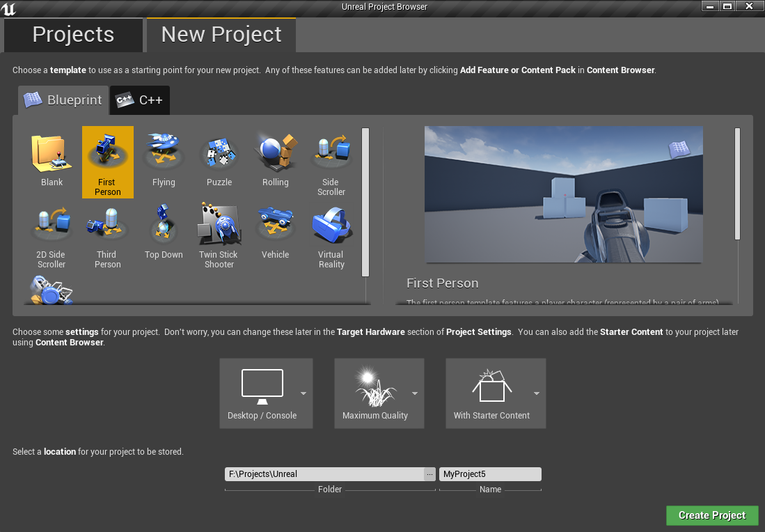Choose the Twin Stick Shooter template
This screenshot has height=532, width=765.
(219, 234)
